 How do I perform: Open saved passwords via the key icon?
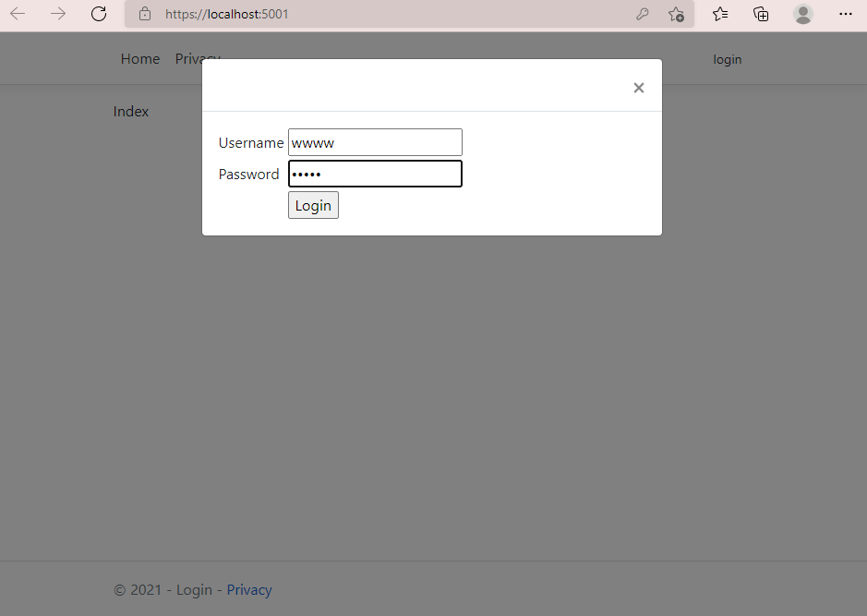(642, 14)
